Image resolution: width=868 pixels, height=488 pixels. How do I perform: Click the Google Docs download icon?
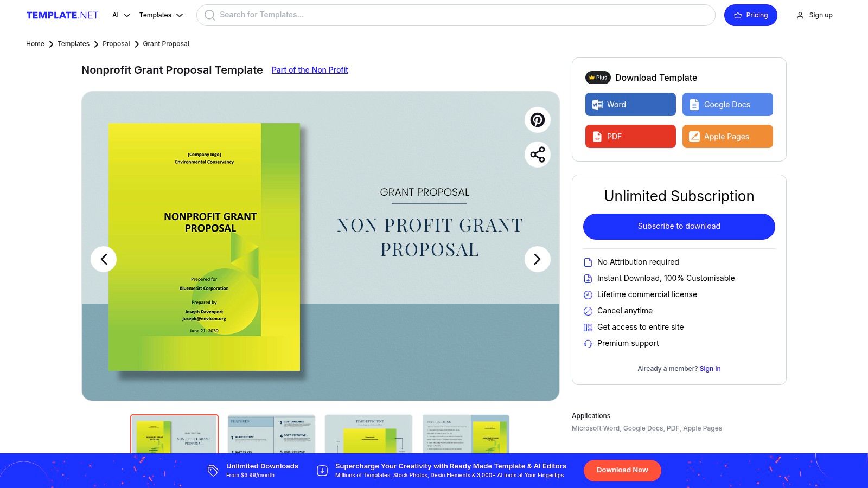[694, 104]
